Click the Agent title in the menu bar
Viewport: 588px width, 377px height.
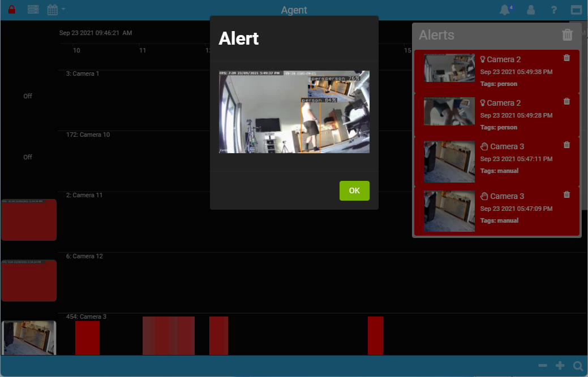[294, 10]
